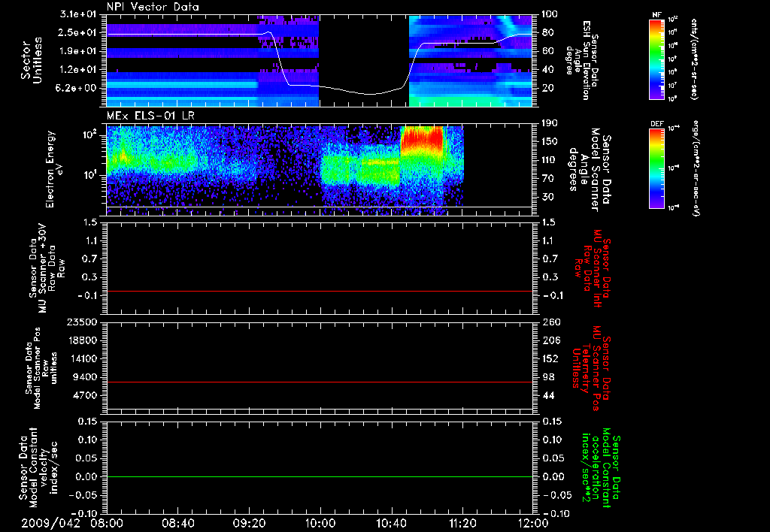
Task: Click the '3.1e+01' sector tick label
Action: (78, 14)
